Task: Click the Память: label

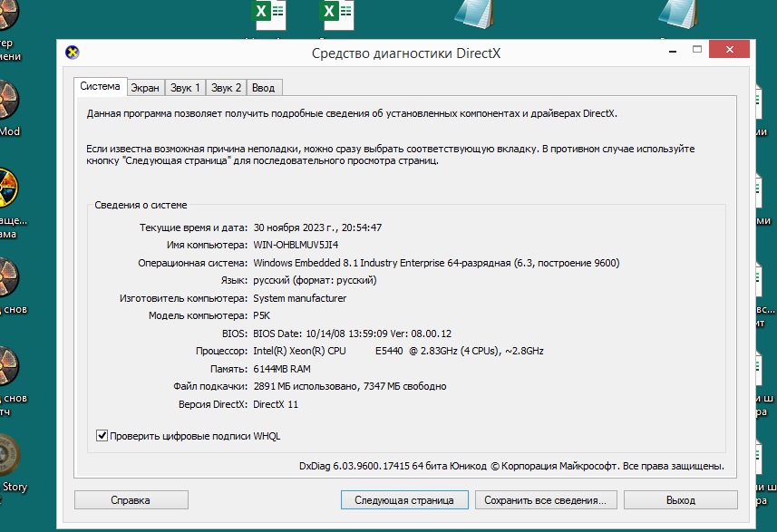Action: [228, 369]
